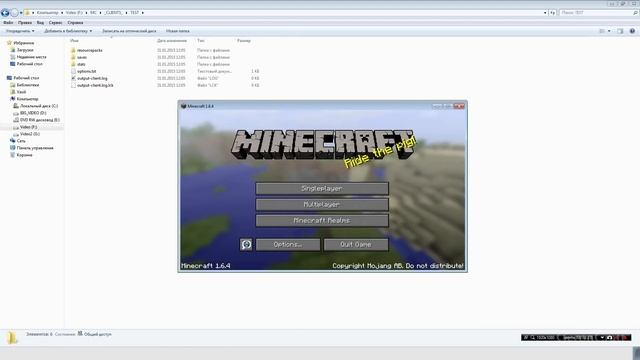Open the Правка menu
The height and width of the screenshot is (360, 640).
25,23
